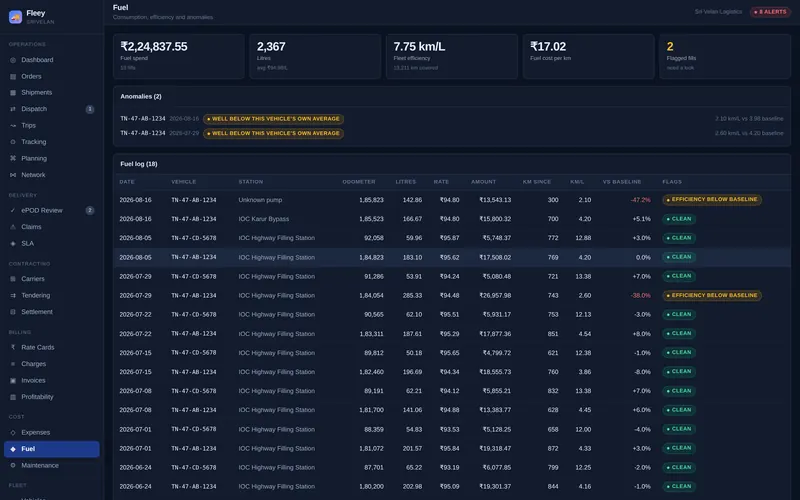Click the 2.10 km/L vs 3.98 baseline note

(749, 119)
